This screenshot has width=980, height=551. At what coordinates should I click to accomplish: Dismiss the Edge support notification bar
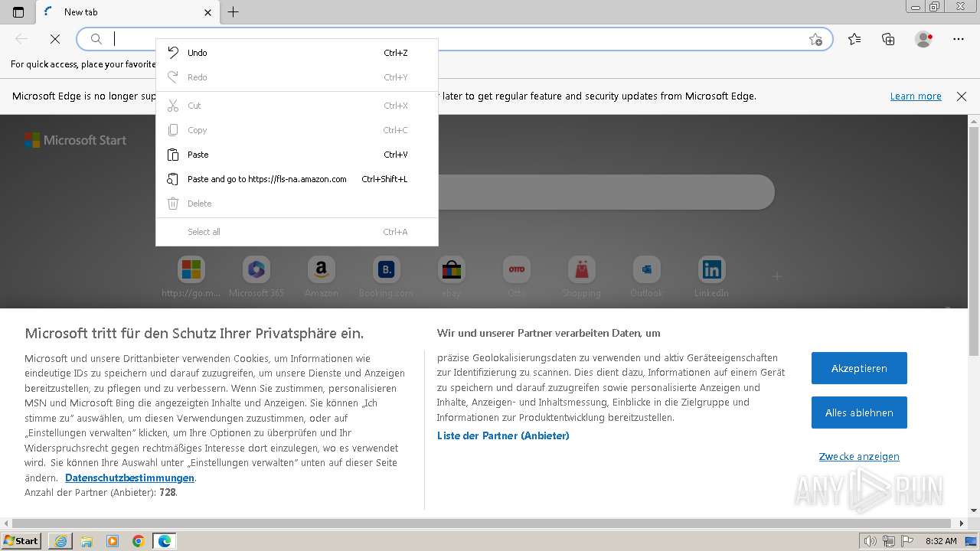962,96
